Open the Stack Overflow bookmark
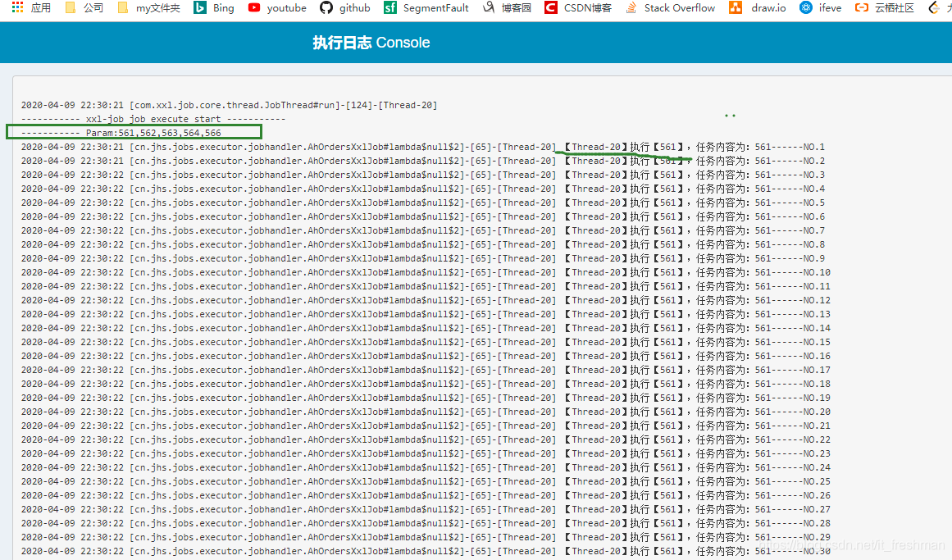 coord(670,8)
